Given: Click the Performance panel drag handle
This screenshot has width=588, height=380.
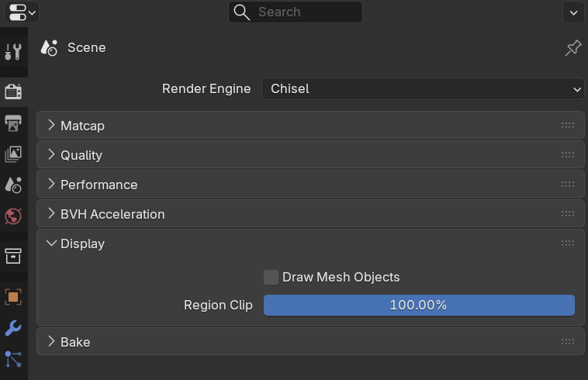Looking at the screenshot, I should 568,185.
